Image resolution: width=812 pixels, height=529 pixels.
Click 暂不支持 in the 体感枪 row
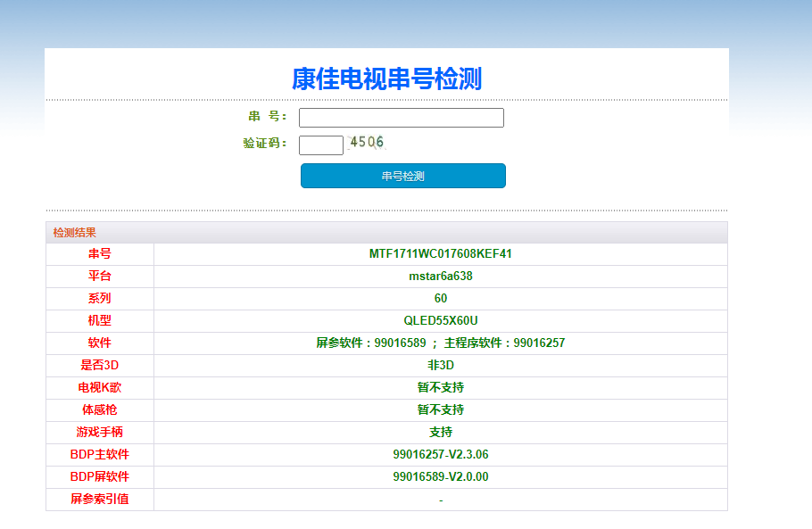click(440, 409)
